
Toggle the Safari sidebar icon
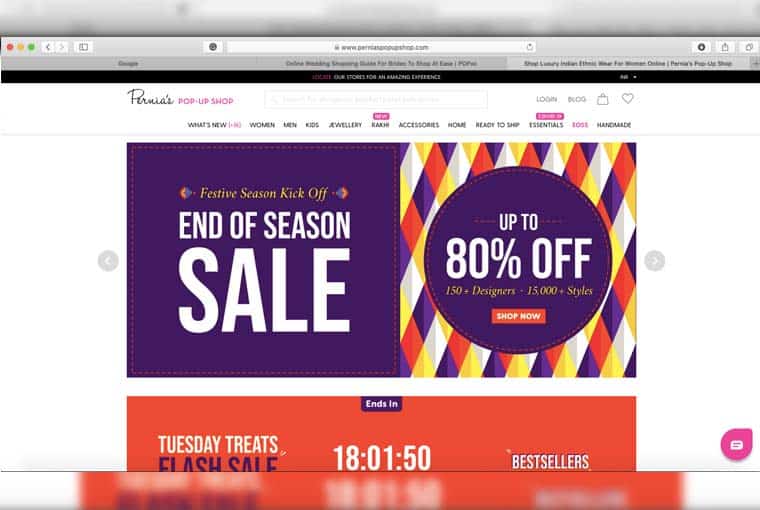83,47
